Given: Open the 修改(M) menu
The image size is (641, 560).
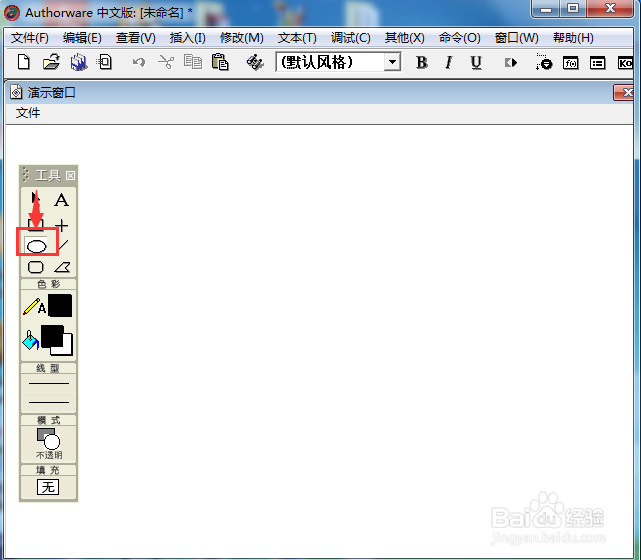Looking at the screenshot, I should click(242, 38).
